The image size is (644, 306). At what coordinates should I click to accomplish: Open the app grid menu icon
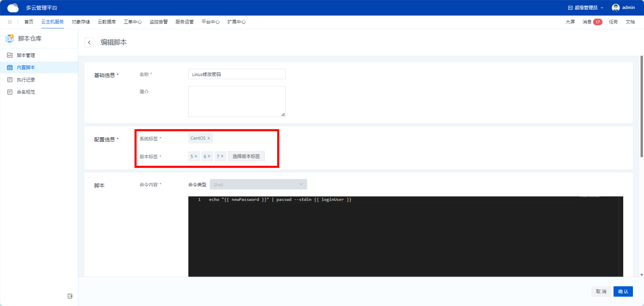10,22
